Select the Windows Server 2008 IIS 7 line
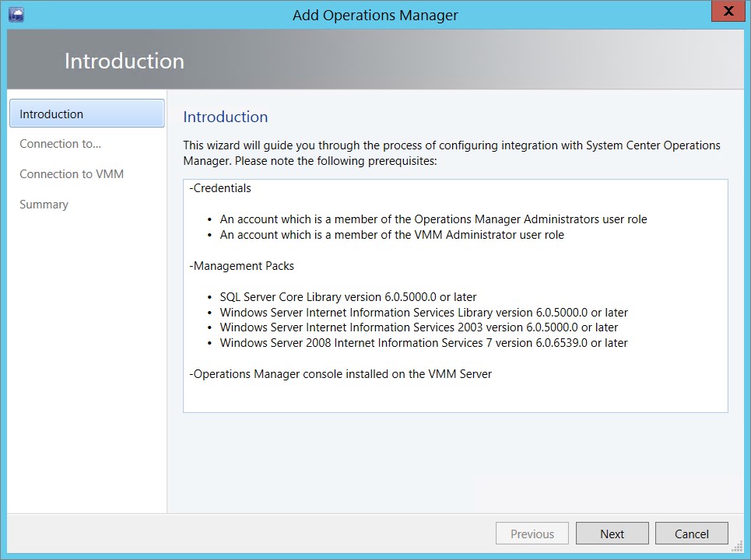The width and height of the screenshot is (751, 560). tap(423, 343)
